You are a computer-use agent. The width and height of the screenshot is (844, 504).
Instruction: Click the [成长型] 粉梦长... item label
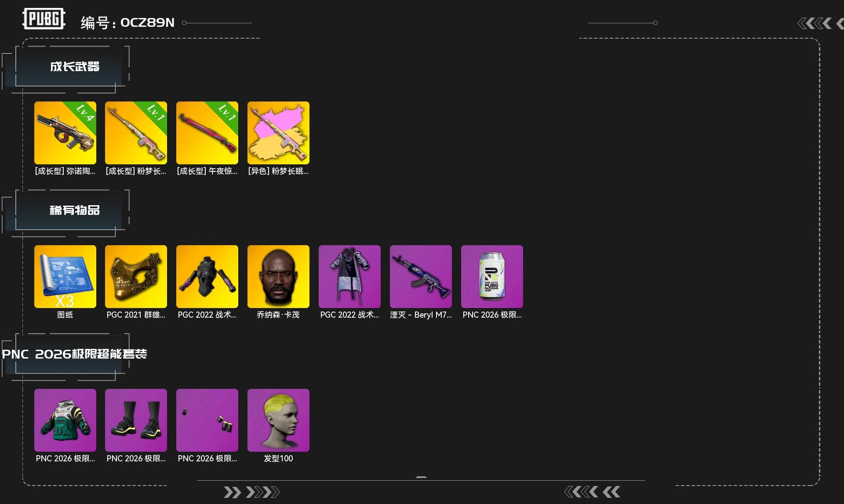pyautogui.click(x=136, y=171)
